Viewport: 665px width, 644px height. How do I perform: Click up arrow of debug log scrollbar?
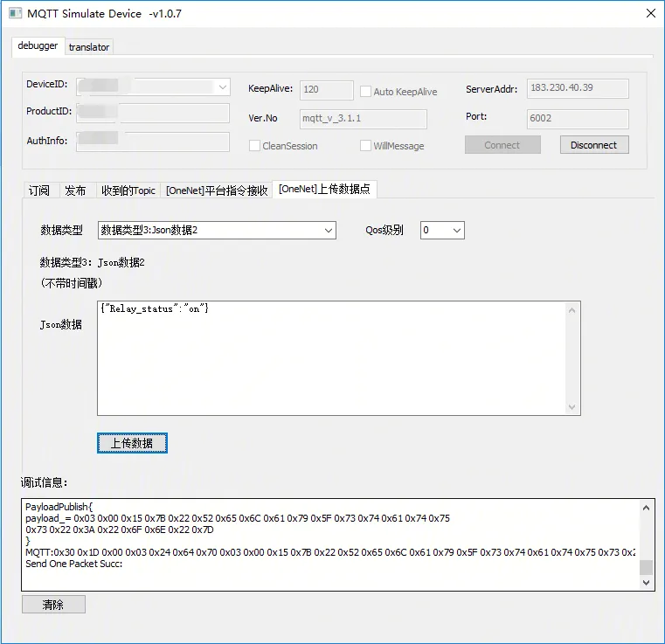647,508
